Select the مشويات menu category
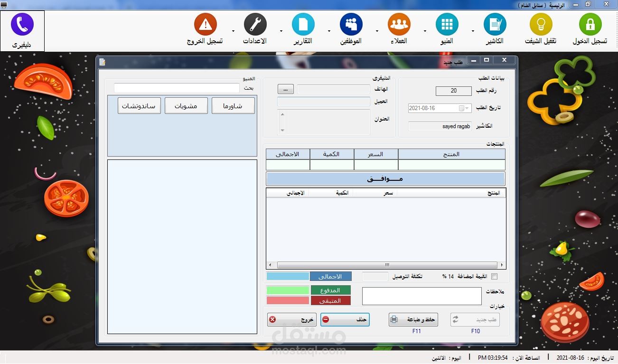 186,106
